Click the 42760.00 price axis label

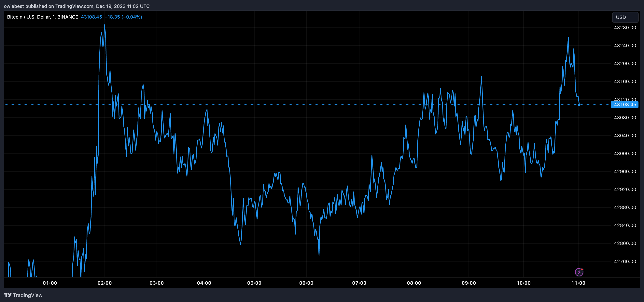click(625, 262)
